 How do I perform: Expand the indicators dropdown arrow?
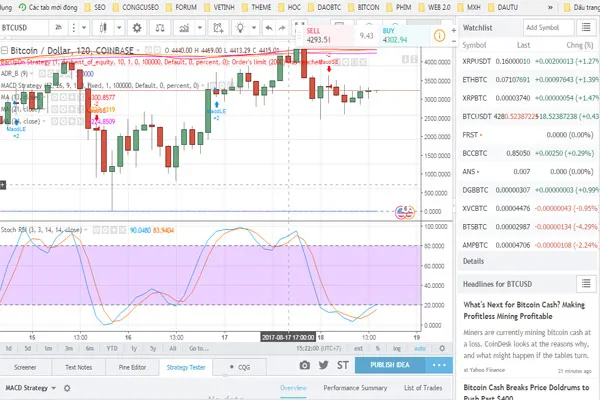200,28
